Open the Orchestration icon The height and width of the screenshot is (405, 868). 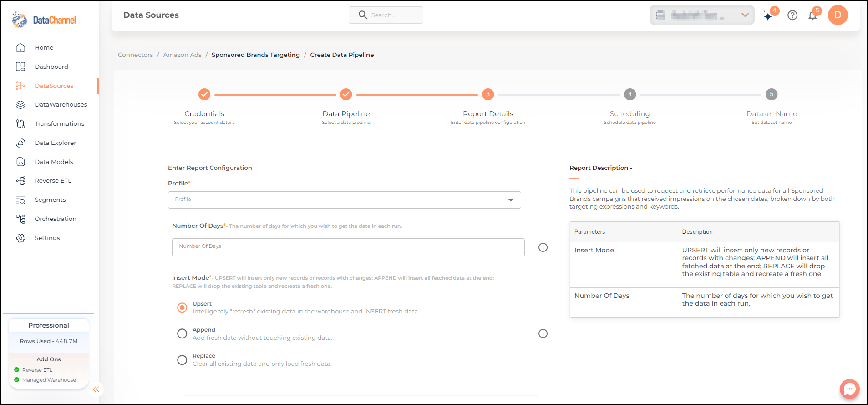20,219
